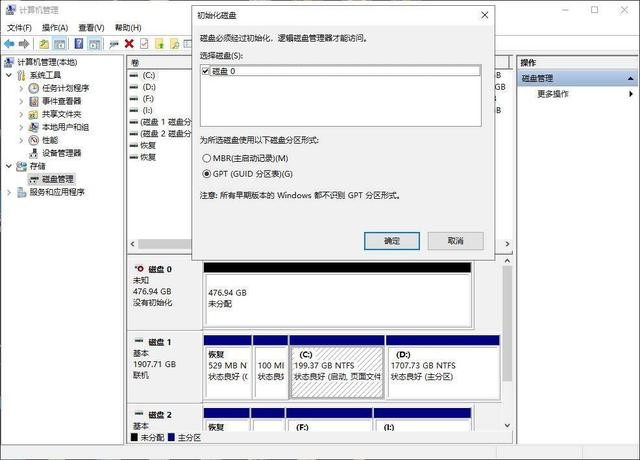Expand the 服务和应用程序 node
Viewport: 640px width, 460px height.
tap(9, 192)
